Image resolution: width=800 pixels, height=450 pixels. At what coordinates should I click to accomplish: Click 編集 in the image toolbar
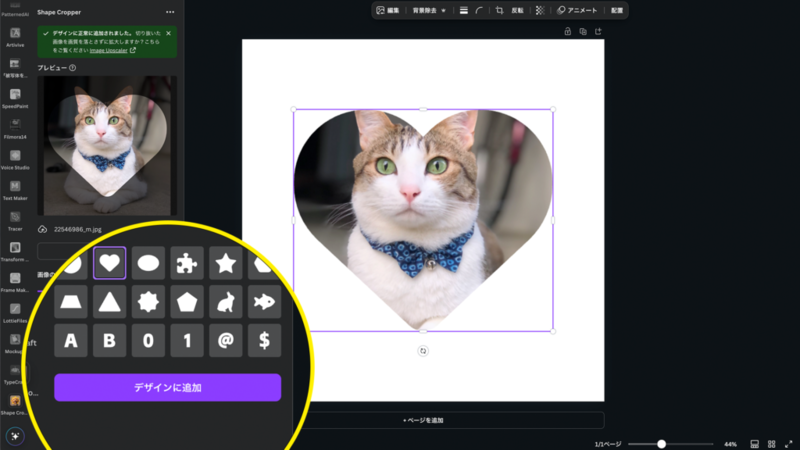click(x=388, y=10)
